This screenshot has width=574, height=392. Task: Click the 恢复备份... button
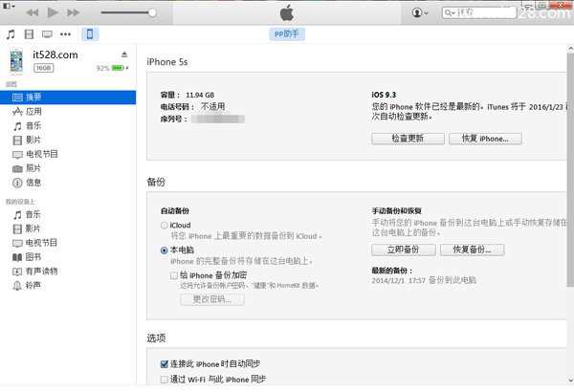tap(473, 250)
